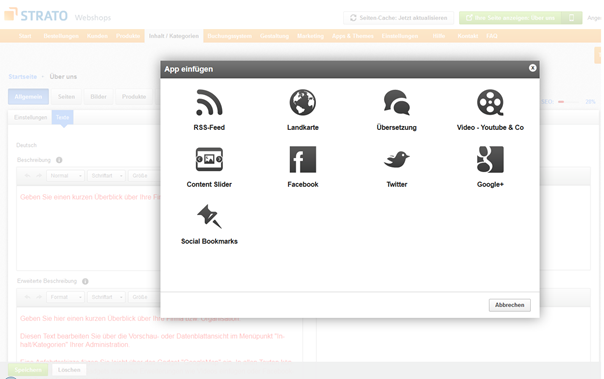Switch to the Produkte tab below breadcrumb
604x379 pixels.
point(134,97)
